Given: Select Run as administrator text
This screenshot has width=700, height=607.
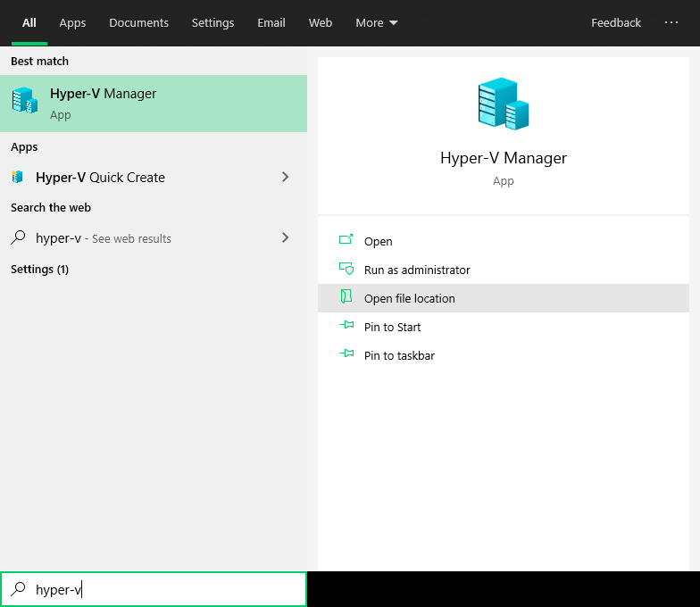Looking at the screenshot, I should coord(417,270).
